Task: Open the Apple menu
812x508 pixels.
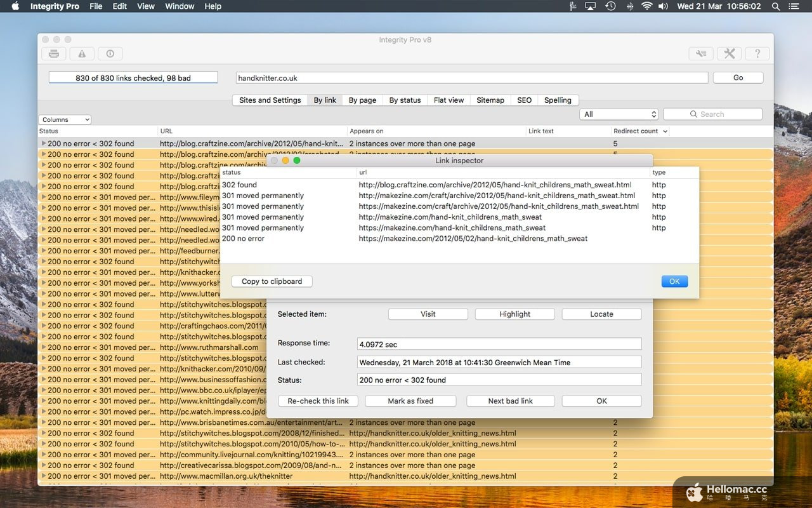Action: tap(15, 6)
